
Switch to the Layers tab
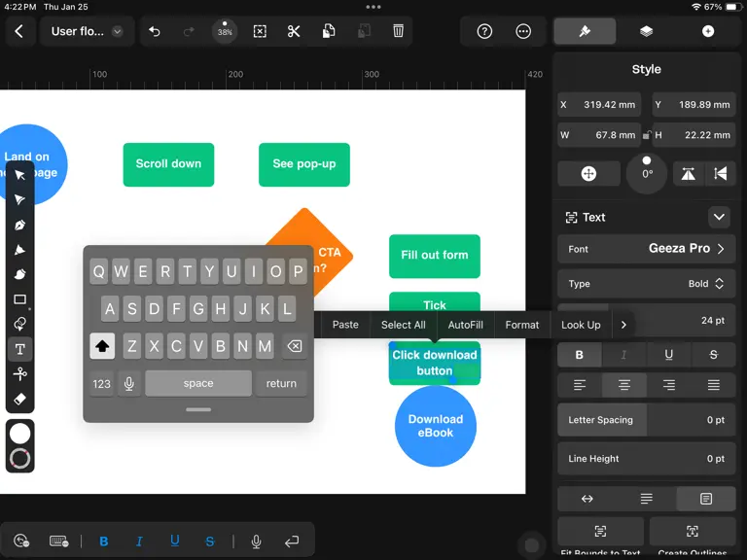[646, 31]
